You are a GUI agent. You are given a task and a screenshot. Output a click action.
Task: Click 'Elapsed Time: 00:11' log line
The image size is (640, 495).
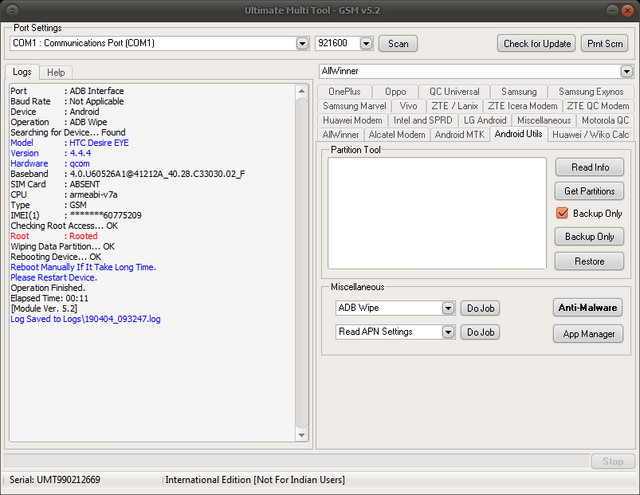click(x=49, y=298)
